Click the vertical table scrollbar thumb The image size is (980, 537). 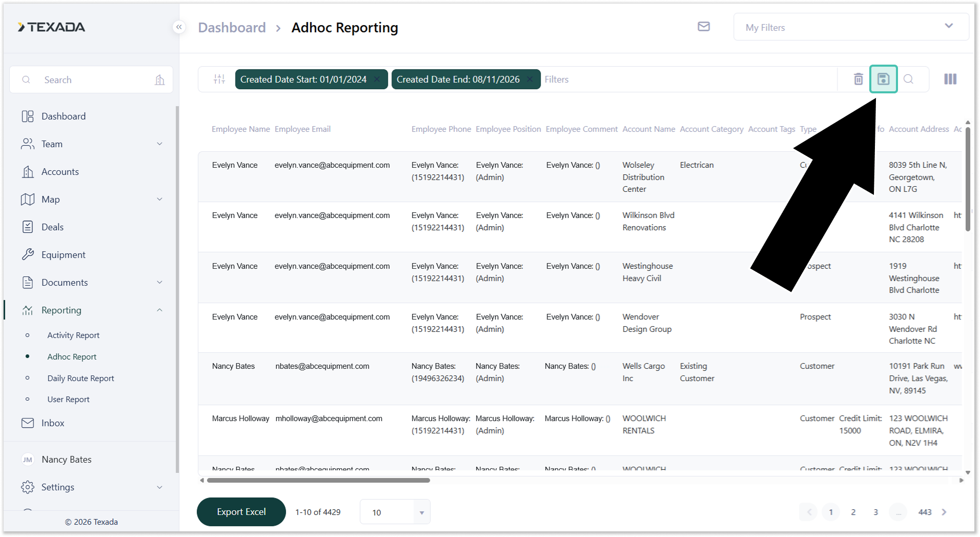coord(968,179)
